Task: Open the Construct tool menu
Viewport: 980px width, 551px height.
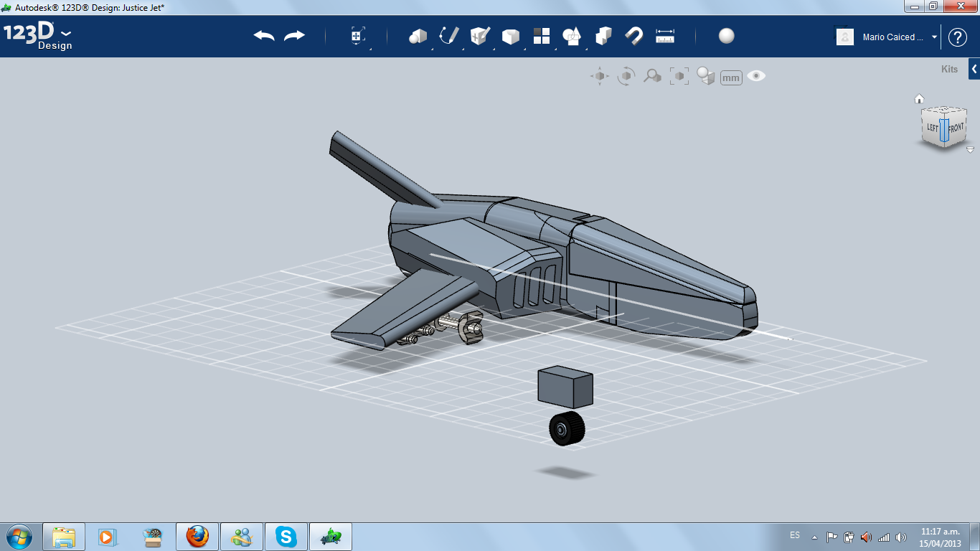Action: pyautogui.click(x=479, y=36)
